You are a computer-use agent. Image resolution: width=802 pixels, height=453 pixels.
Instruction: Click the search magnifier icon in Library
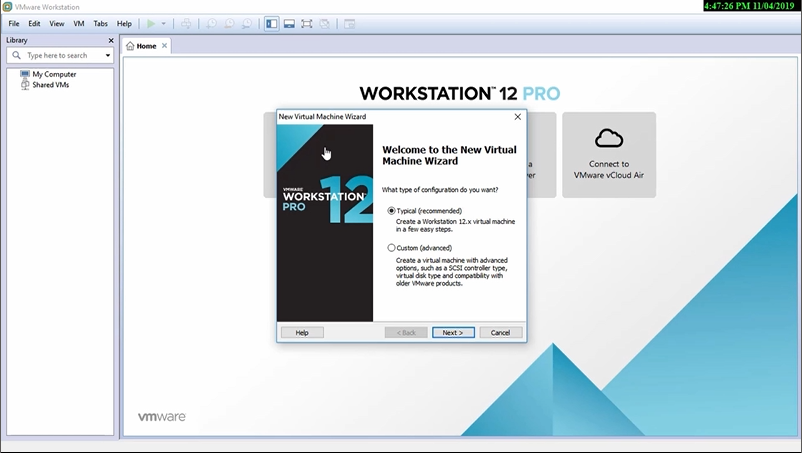[16, 55]
